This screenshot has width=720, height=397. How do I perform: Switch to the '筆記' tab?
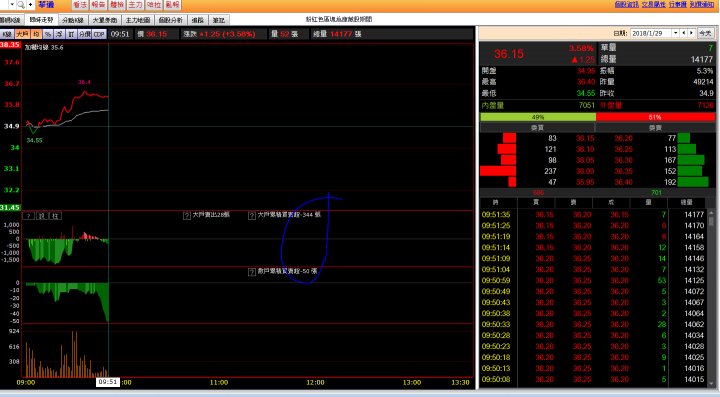click(x=219, y=20)
